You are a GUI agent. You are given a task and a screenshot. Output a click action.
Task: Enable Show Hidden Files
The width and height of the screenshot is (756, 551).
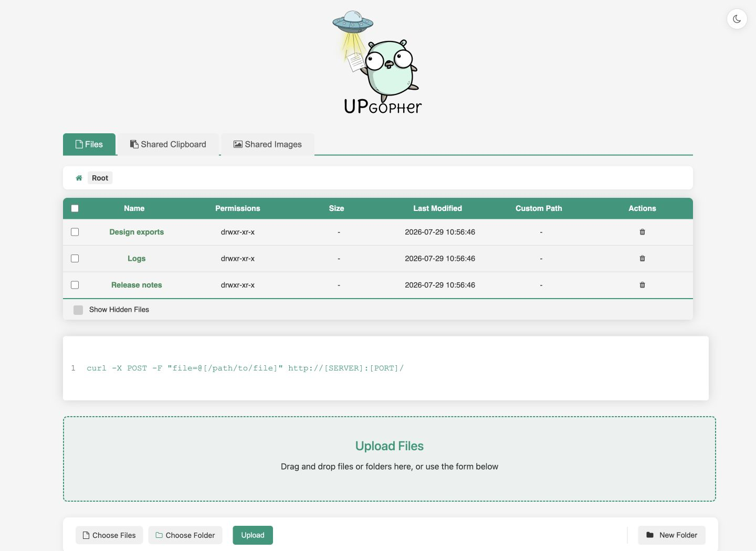(x=78, y=310)
